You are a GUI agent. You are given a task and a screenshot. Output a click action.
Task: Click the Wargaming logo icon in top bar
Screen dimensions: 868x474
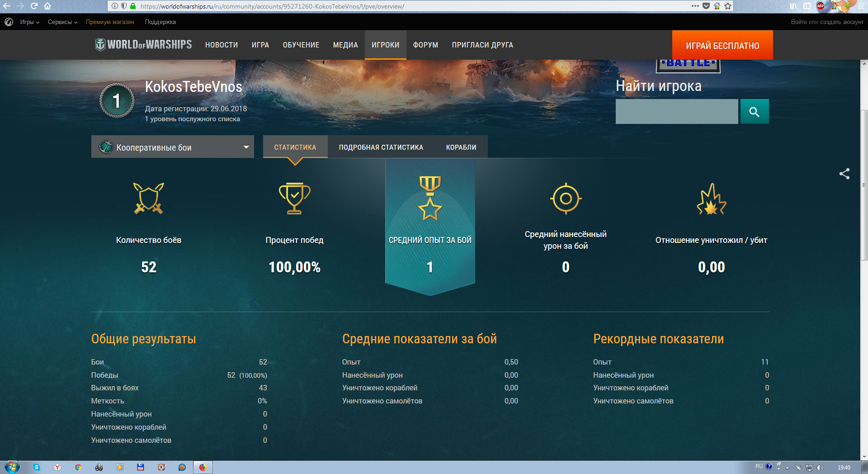coord(9,22)
